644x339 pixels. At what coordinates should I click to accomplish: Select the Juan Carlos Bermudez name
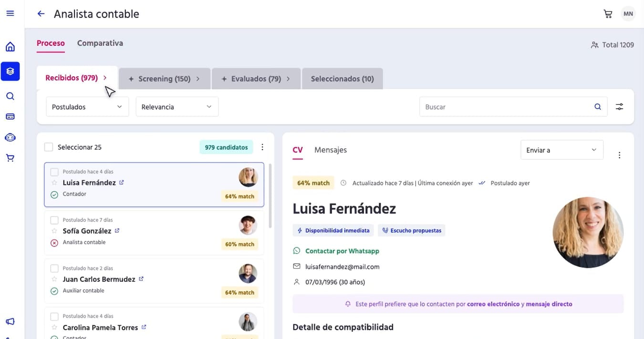click(x=99, y=279)
